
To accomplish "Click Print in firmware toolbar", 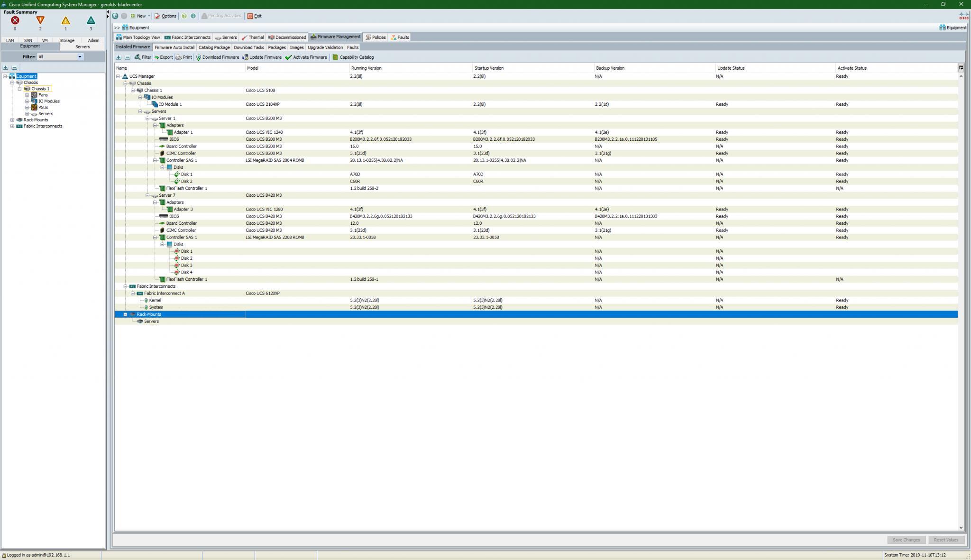I will (184, 57).
